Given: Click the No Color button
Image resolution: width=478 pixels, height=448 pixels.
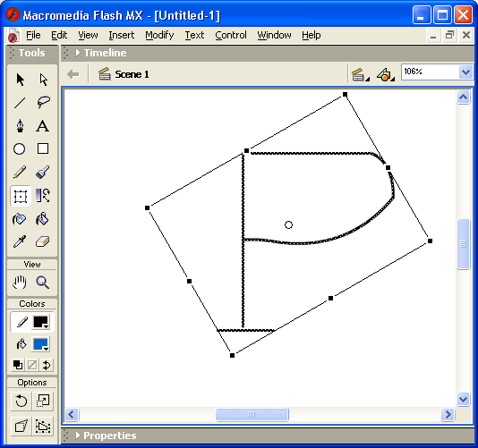Looking at the screenshot, I should (x=32, y=365).
